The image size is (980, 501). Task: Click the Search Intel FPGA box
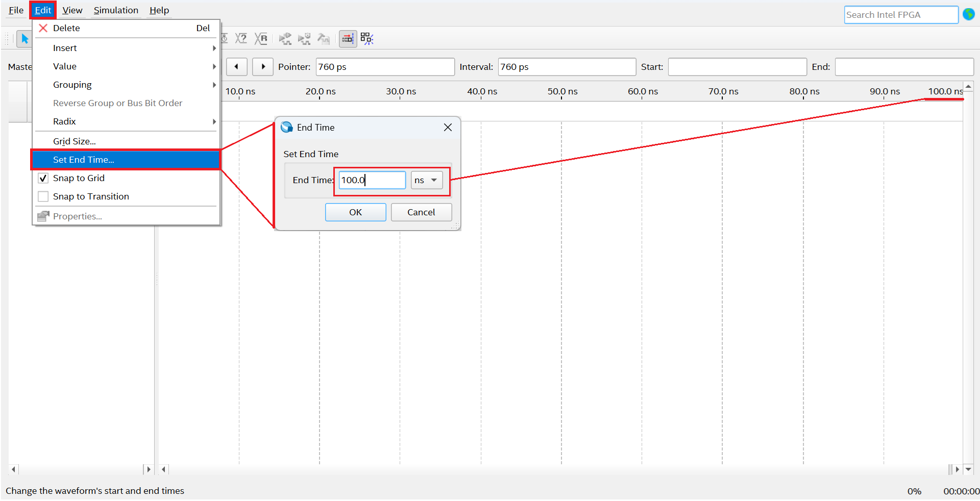coord(901,15)
